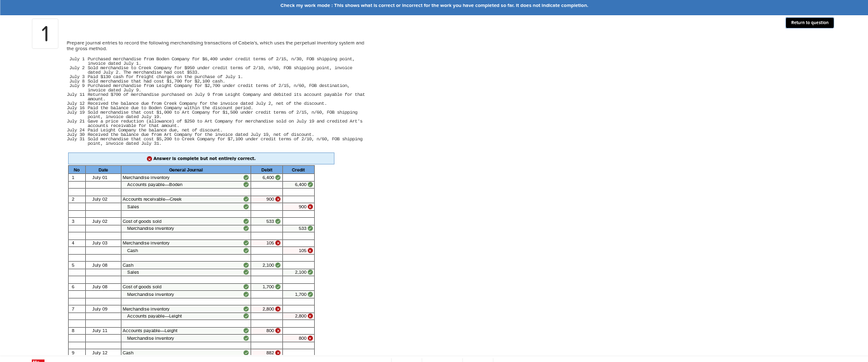868x362 pixels.
Task: Click green check beside the 2,100 credit
Action: 310,272
